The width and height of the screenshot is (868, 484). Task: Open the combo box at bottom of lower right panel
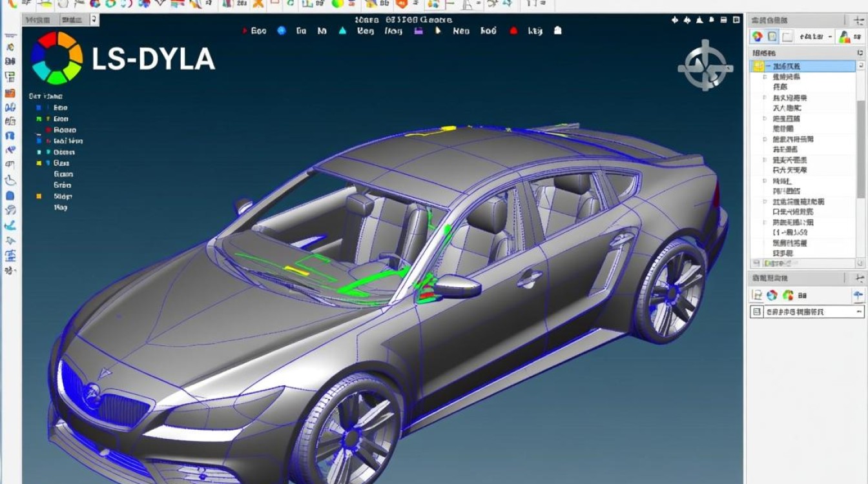pyautogui.click(x=807, y=312)
